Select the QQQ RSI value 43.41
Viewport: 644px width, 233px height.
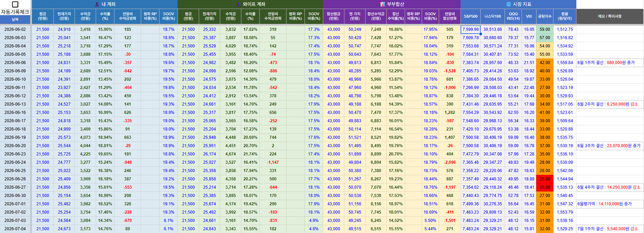[513, 88]
